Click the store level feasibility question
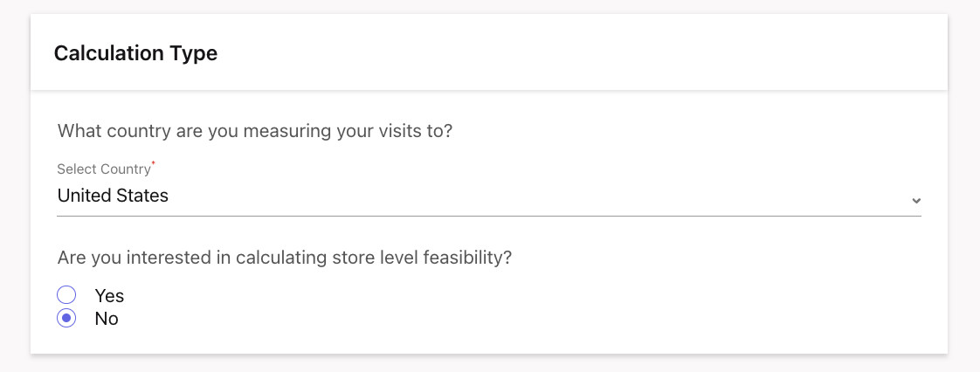Screen dimensions: 980x372 tap(284, 258)
